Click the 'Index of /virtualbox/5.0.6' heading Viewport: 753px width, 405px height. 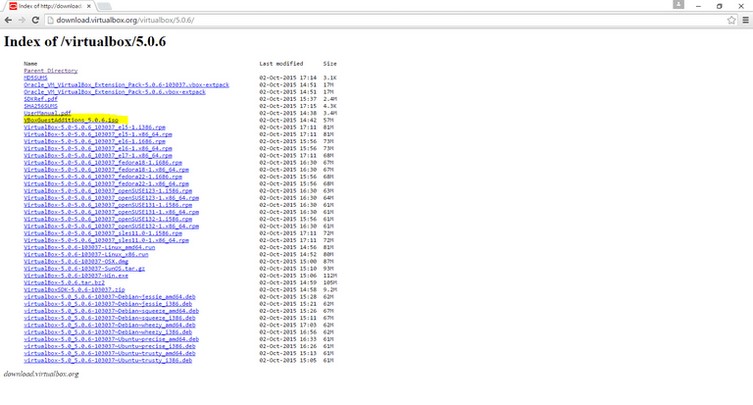[x=85, y=41]
